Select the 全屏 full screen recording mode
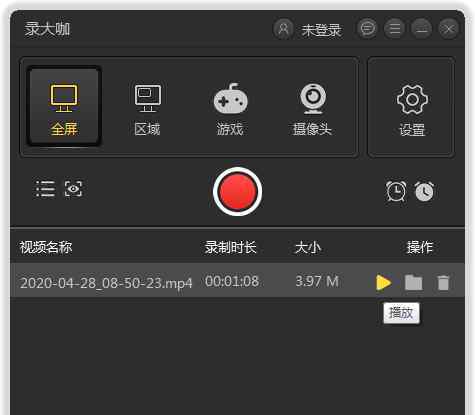The image size is (475, 415). [x=64, y=107]
